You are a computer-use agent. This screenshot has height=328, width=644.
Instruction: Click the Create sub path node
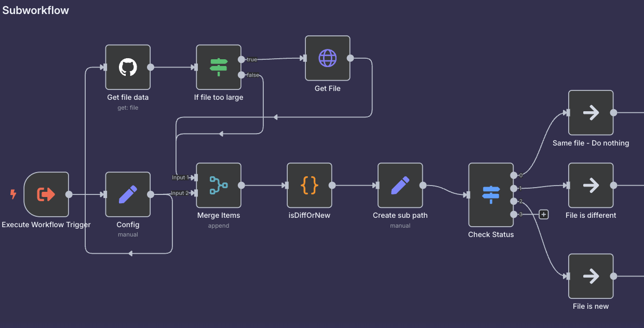[x=400, y=186]
